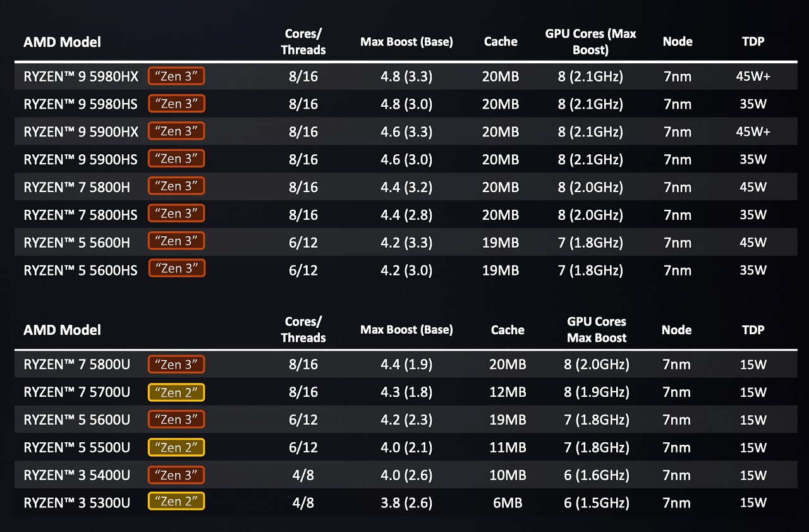Click the Zen 2 badge for Ryzen 5 5500U
This screenshot has height=532, width=809.
pyautogui.click(x=176, y=447)
